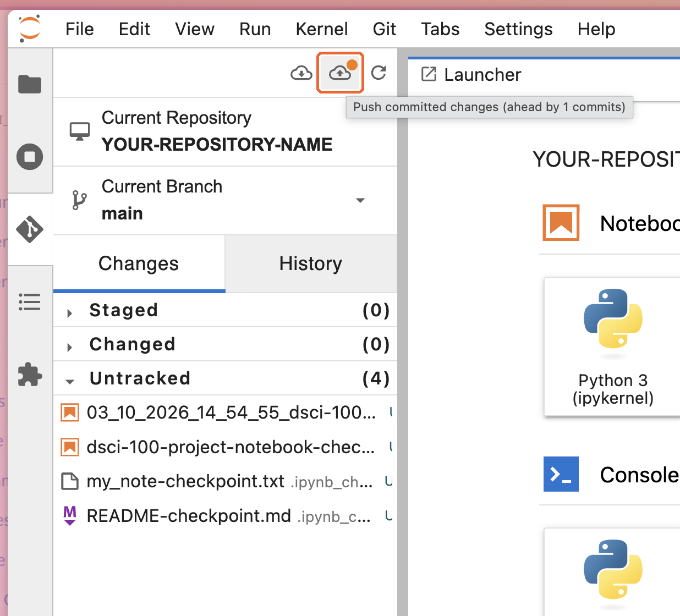Click the Staged count (0)
Viewport: 680px width, 616px height.
click(x=376, y=310)
